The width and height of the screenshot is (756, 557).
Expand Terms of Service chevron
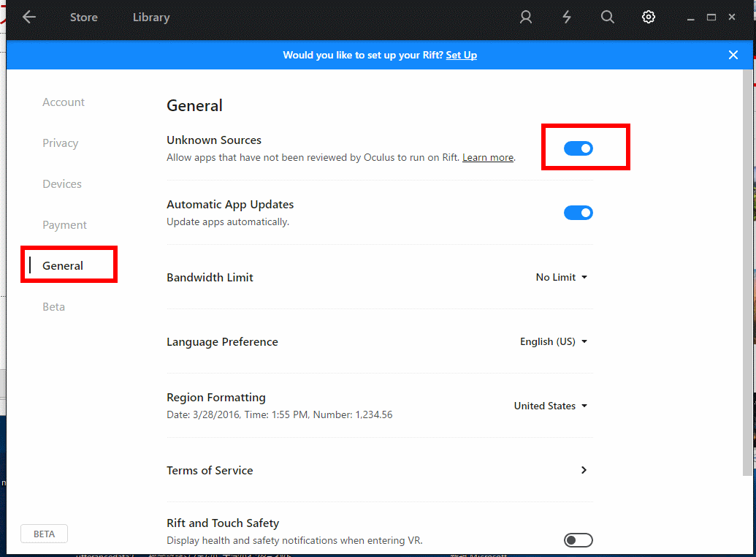point(584,469)
